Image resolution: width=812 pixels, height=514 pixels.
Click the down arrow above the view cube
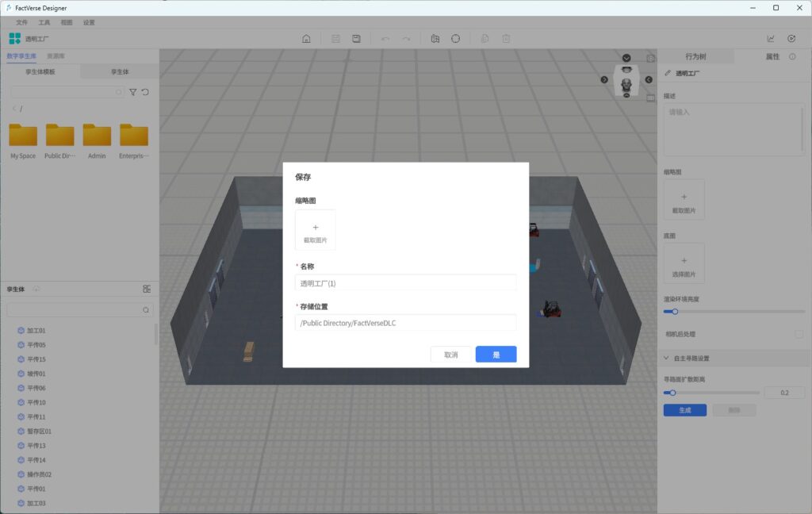[x=626, y=58]
